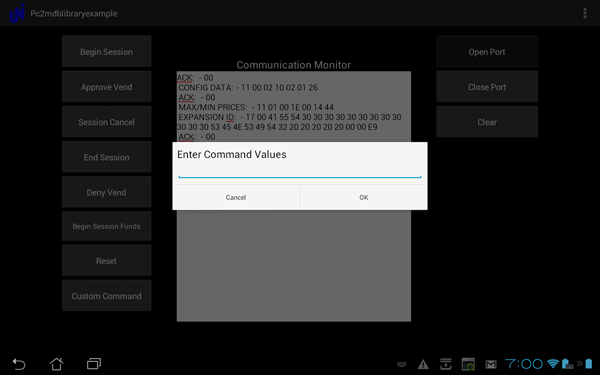Screen dimensions: 600x375
Task: Focus the Enter Command Values text field
Action: [x=300, y=172]
